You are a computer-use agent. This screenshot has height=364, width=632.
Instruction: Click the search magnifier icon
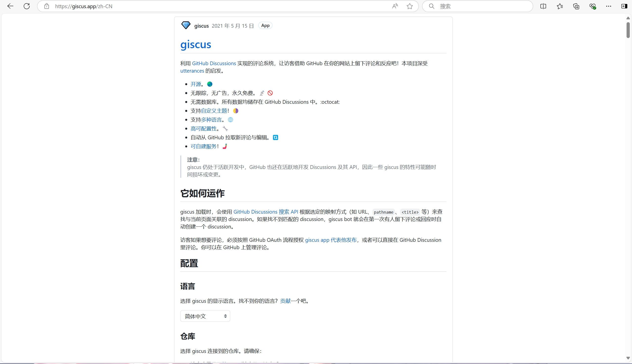tap(431, 6)
